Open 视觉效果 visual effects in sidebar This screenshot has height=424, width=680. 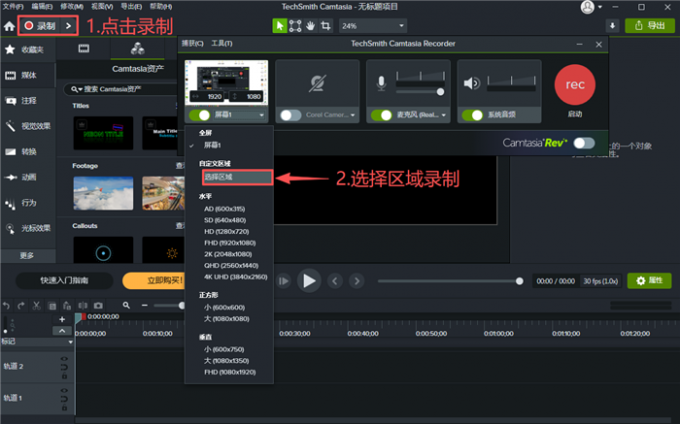(28, 126)
